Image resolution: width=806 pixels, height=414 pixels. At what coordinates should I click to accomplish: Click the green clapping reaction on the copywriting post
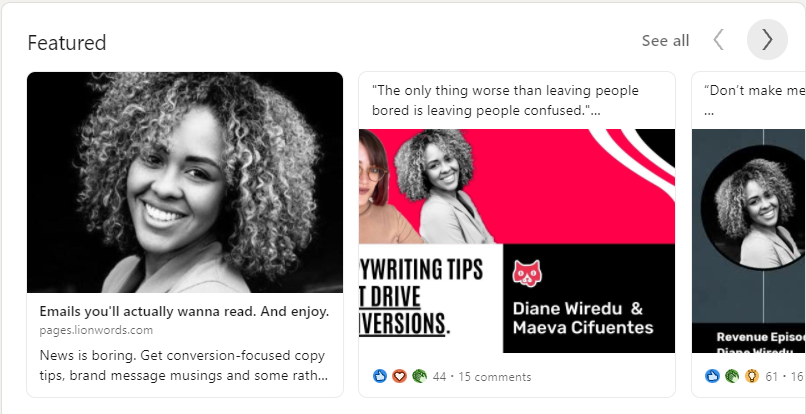pos(419,376)
